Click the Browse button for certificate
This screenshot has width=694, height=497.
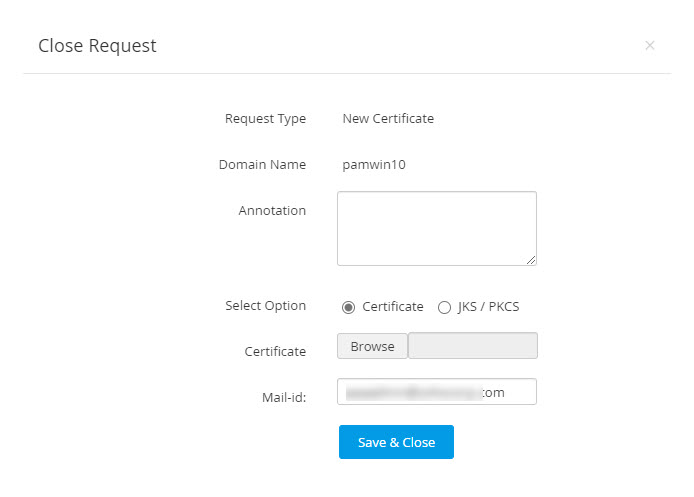[x=372, y=346]
